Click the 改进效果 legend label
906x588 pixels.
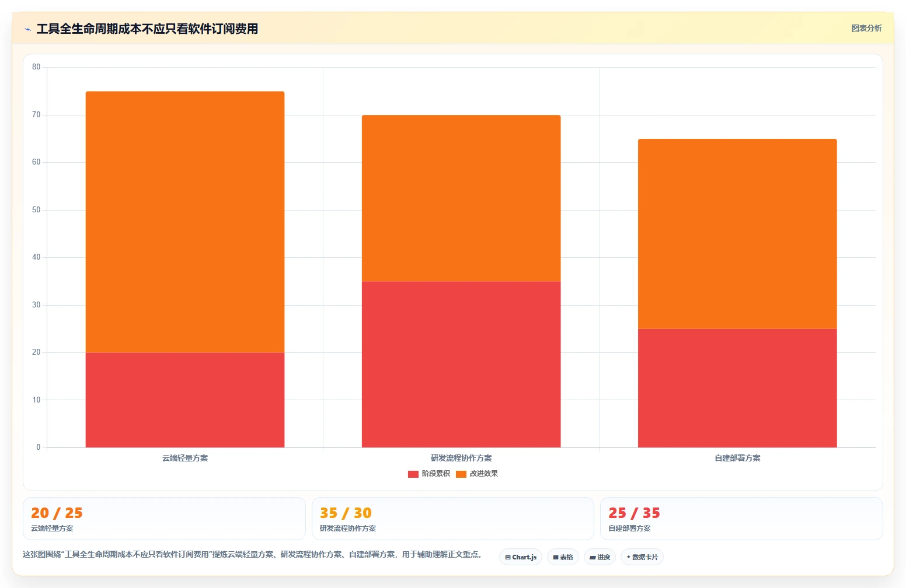pos(483,474)
